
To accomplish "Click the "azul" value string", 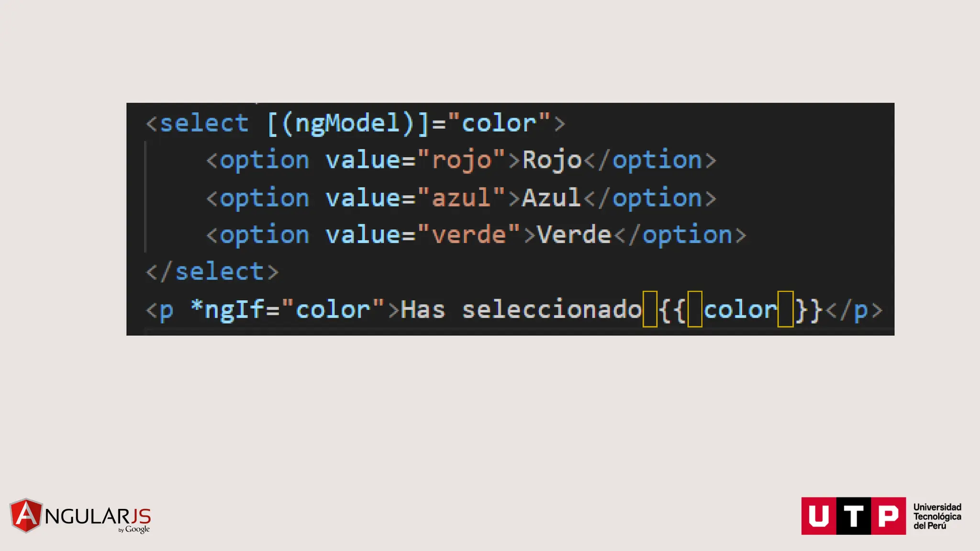I will 461,197.
